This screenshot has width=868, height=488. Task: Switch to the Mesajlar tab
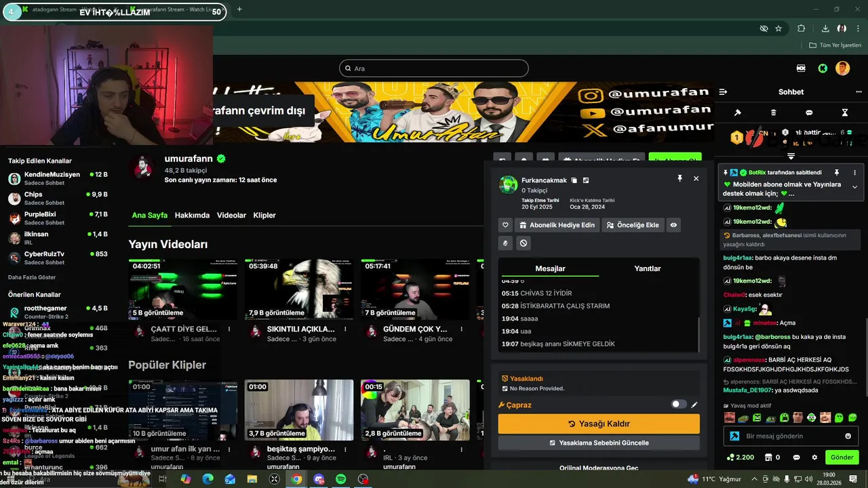tap(550, 268)
